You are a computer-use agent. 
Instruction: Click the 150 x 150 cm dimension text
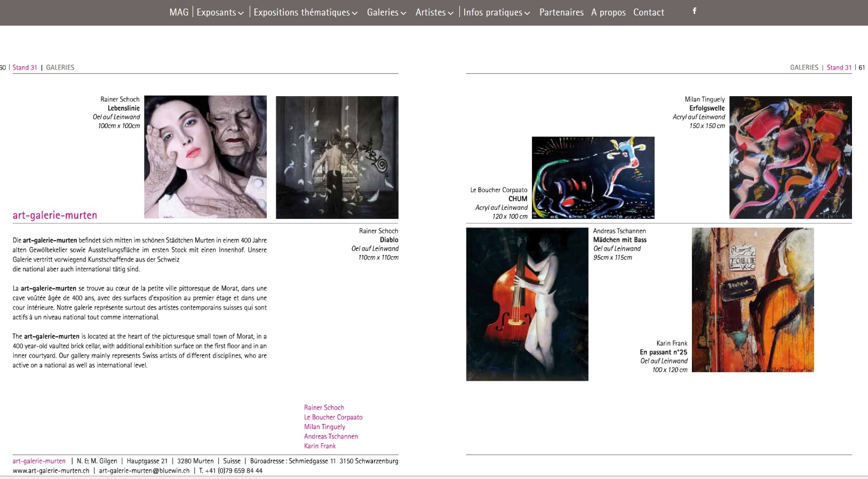pyautogui.click(x=707, y=125)
